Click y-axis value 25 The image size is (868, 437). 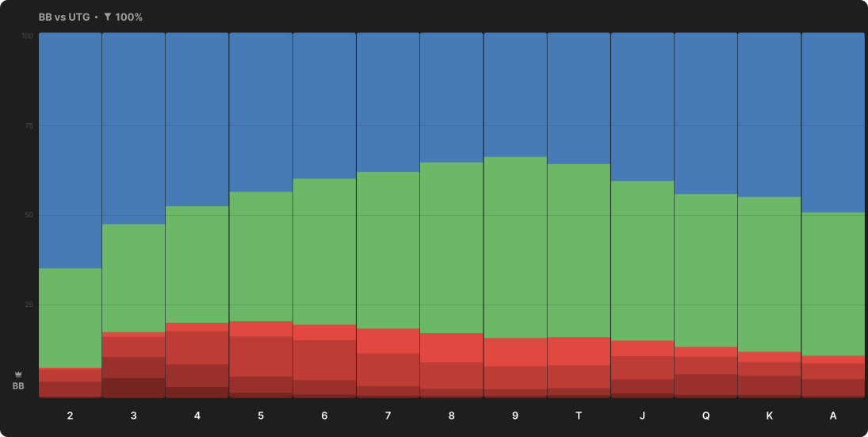(29, 305)
